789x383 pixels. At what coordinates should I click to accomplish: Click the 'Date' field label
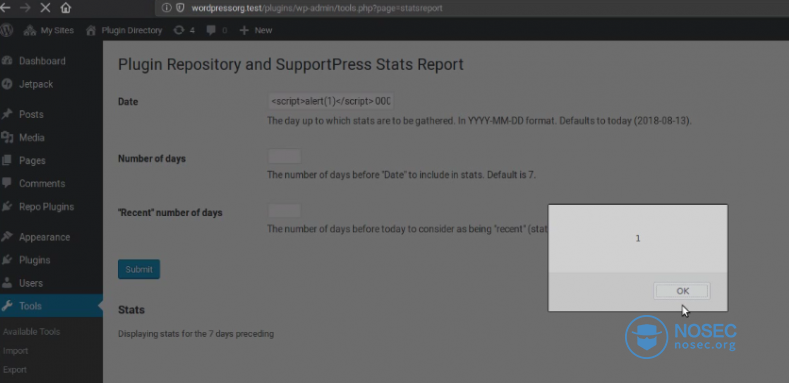pos(128,102)
